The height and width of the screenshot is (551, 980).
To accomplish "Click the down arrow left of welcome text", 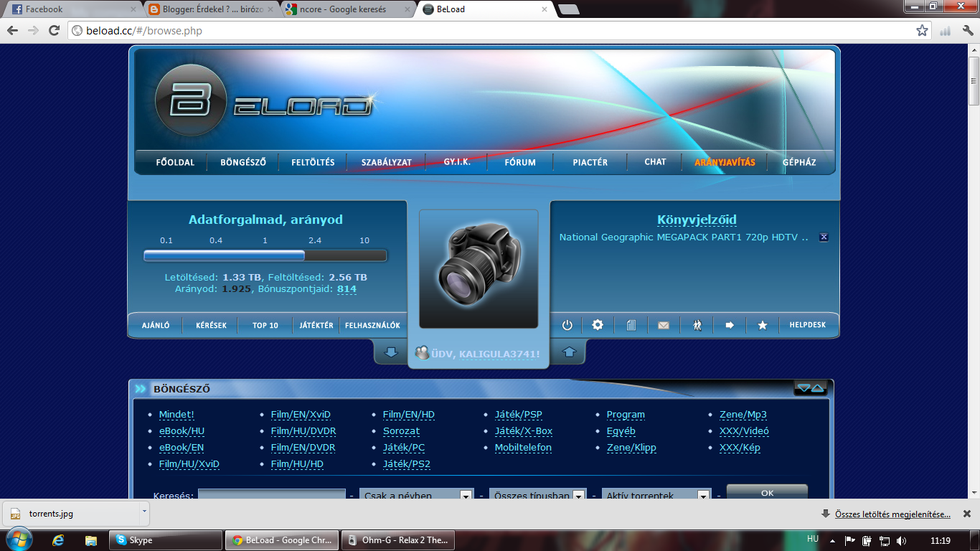I will tap(391, 352).
